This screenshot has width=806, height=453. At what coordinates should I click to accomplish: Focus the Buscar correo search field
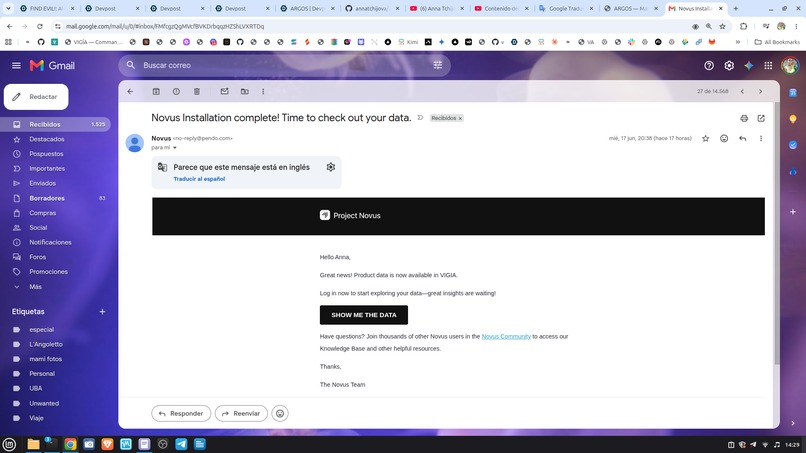(x=285, y=65)
